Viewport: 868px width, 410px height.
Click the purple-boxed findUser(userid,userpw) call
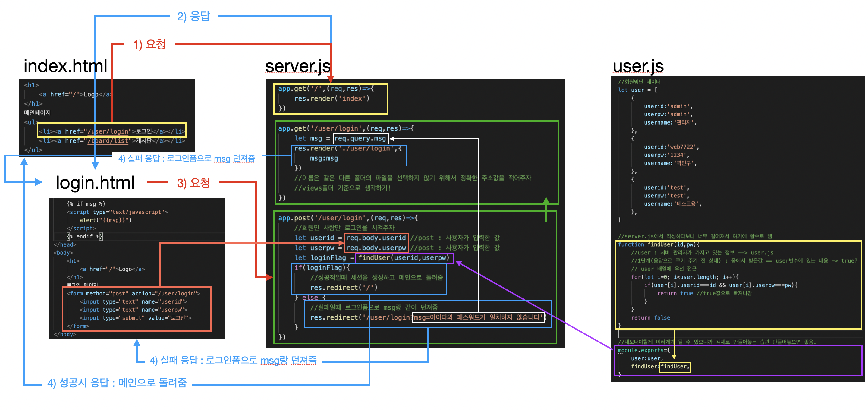[x=403, y=258]
